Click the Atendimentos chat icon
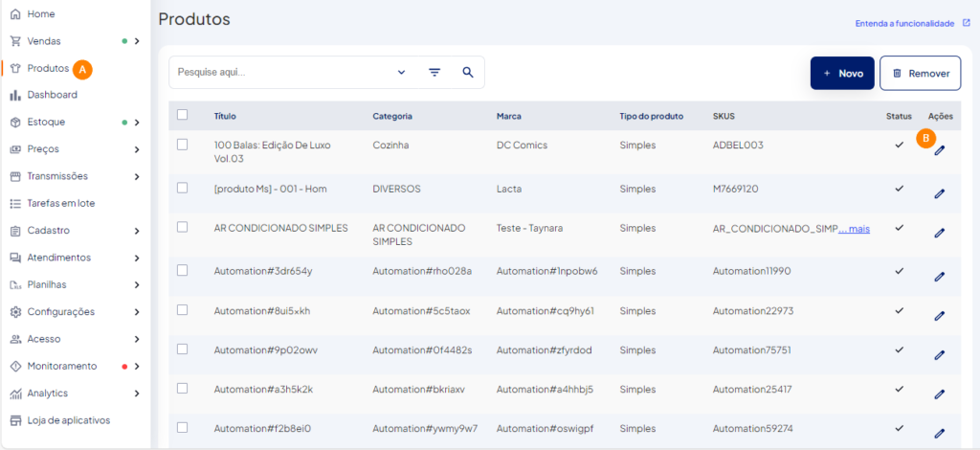This screenshot has width=980, height=450. (16, 258)
